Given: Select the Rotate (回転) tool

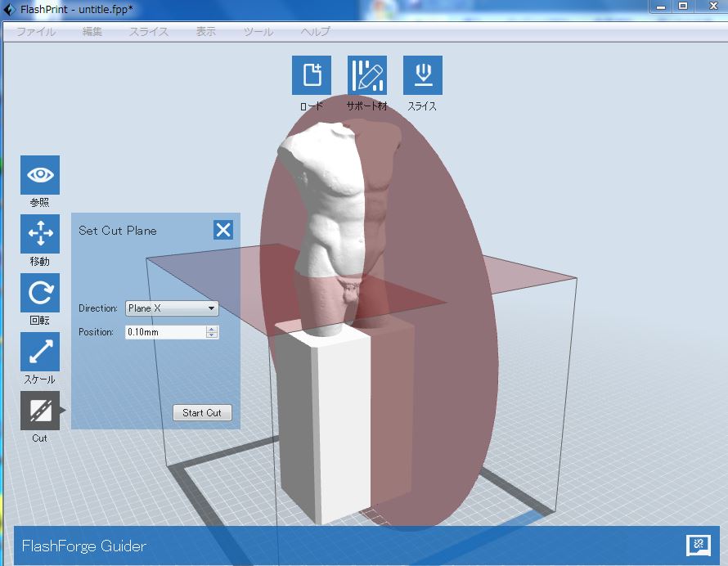Looking at the screenshot, I should [x=40, y=293].
